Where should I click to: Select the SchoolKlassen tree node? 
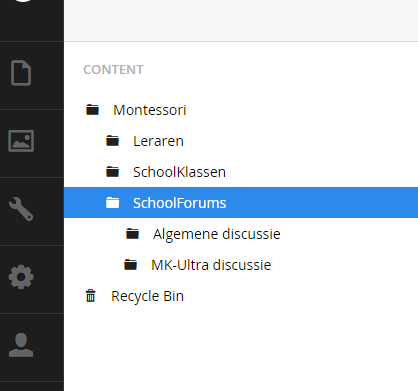179,172
